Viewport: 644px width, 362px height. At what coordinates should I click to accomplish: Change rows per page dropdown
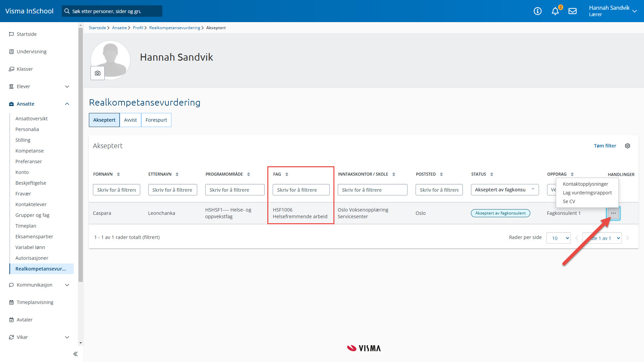(558, 238)
